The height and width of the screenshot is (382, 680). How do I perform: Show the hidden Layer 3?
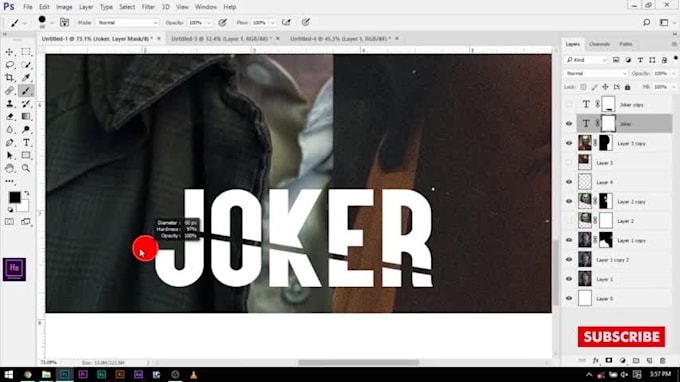tap(569, 163)
